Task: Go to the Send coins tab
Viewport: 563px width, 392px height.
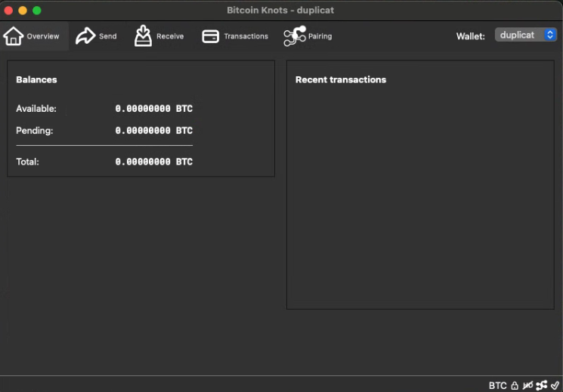Action: (96, 36)
